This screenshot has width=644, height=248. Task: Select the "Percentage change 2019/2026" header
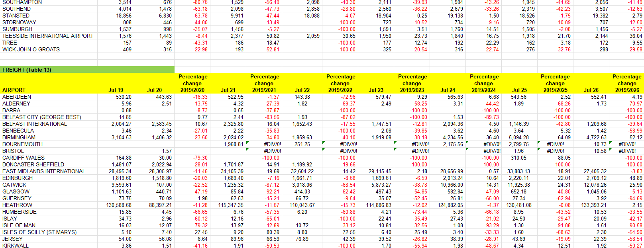click(627, 83)
